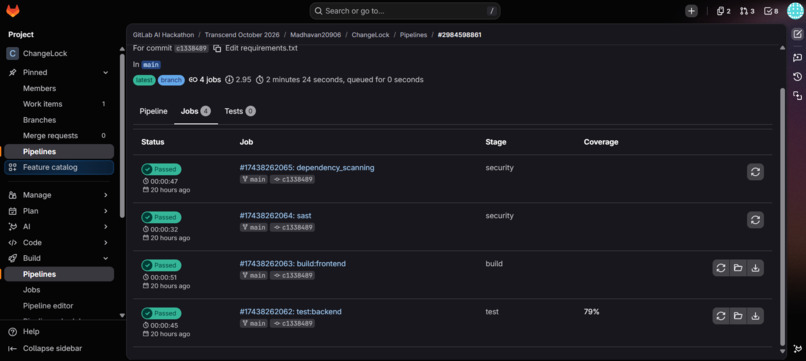Click the Help question mark icon
This screenshot has height=361, width=806.
[13, 332]
